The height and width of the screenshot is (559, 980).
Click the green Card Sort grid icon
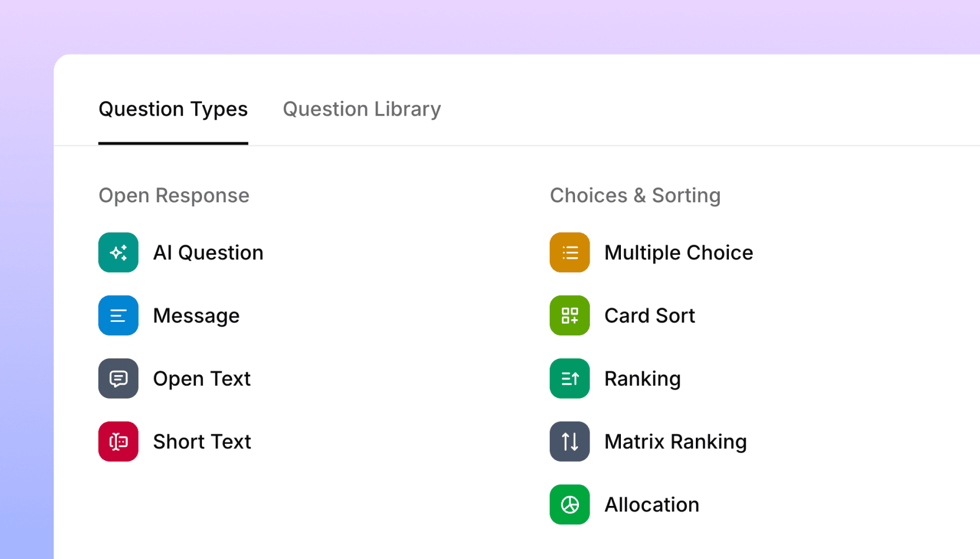[569, 315]
